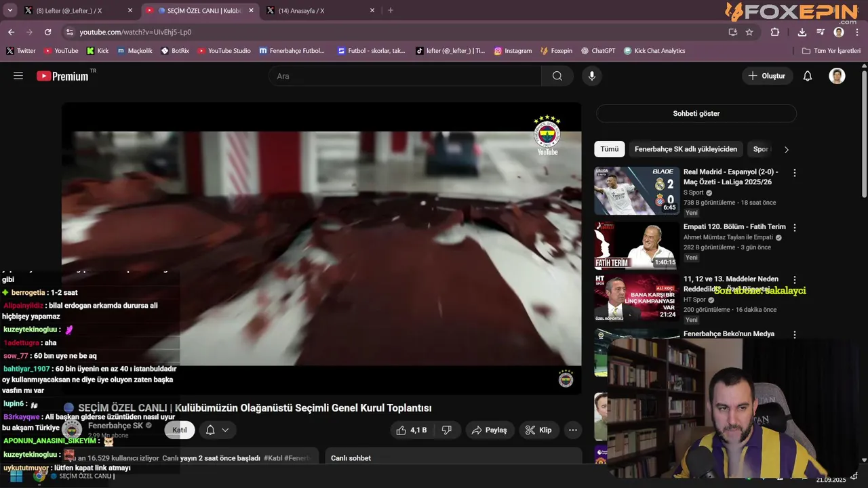The width and height of the screenshot is (868, 488).
Task: Click the Katıl join button
Action: pos(180,430)
